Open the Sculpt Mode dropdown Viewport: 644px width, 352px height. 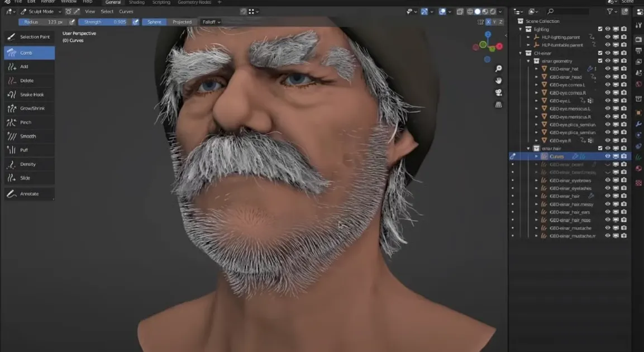pyautogui.click(x=40, y=11)
